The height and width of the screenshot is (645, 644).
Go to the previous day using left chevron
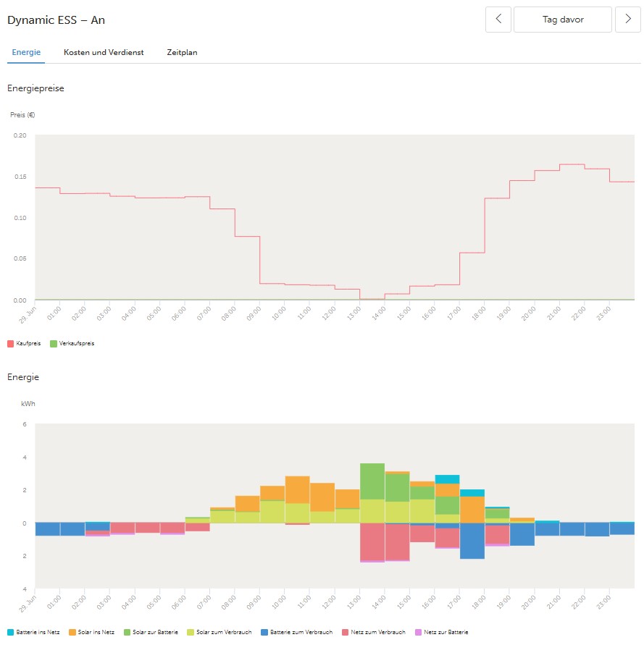click(498, 20)
